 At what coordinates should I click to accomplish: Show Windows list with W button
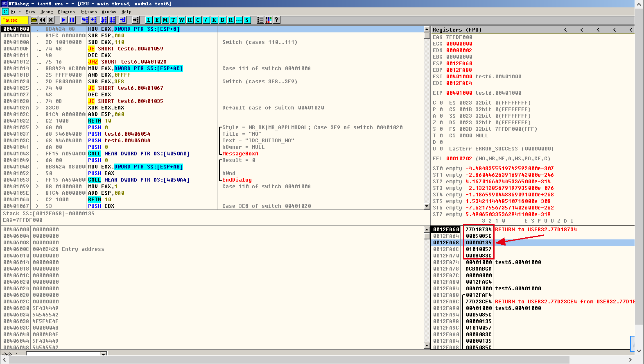click(x=181, y=20)
